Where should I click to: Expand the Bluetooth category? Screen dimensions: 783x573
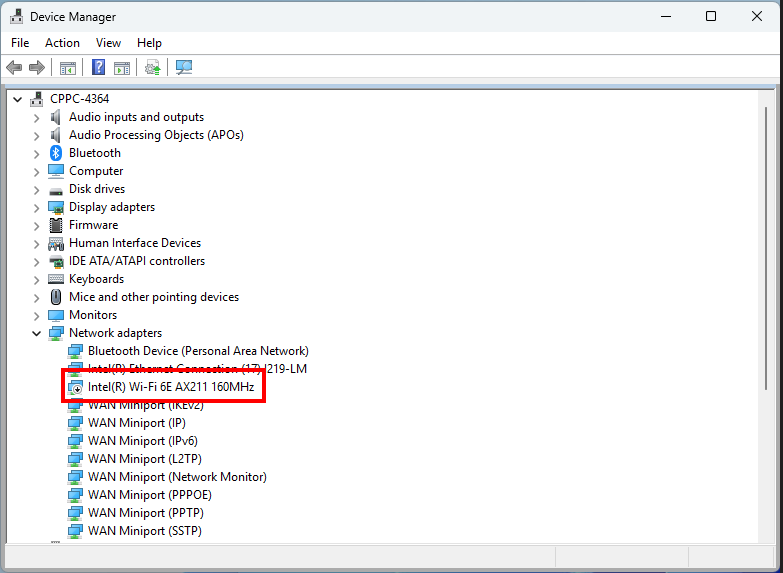click(x=36, y=154)
